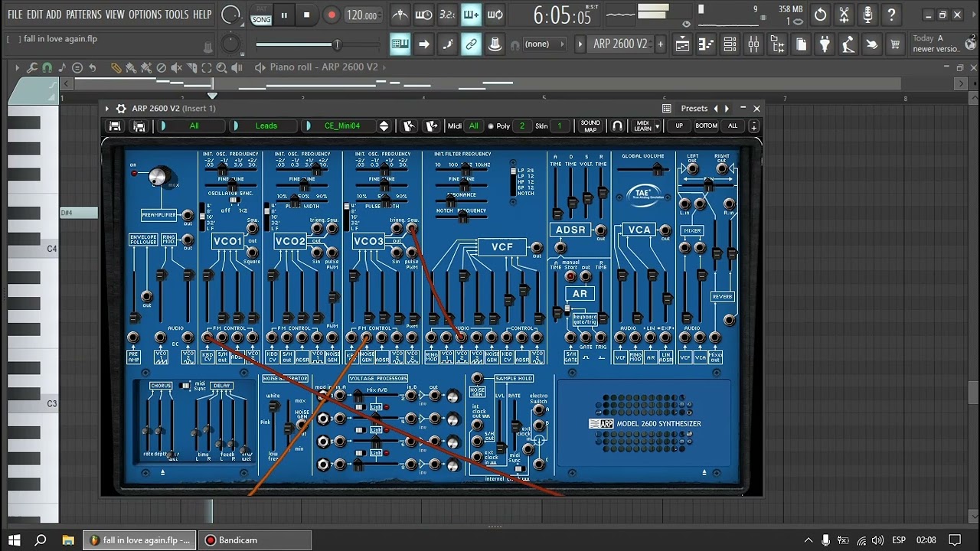Toggle the metronome icon

point(400,15)
